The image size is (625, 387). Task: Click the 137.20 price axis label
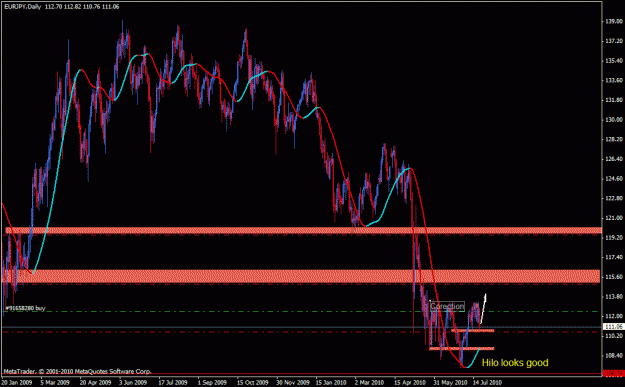click(x=614, y=41)
